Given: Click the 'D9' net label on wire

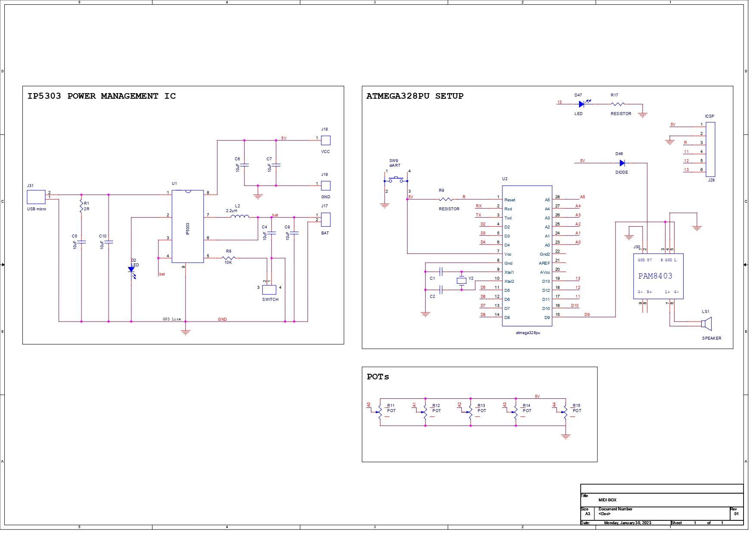Looking at the screenshot, I should (x=587, y=315).
